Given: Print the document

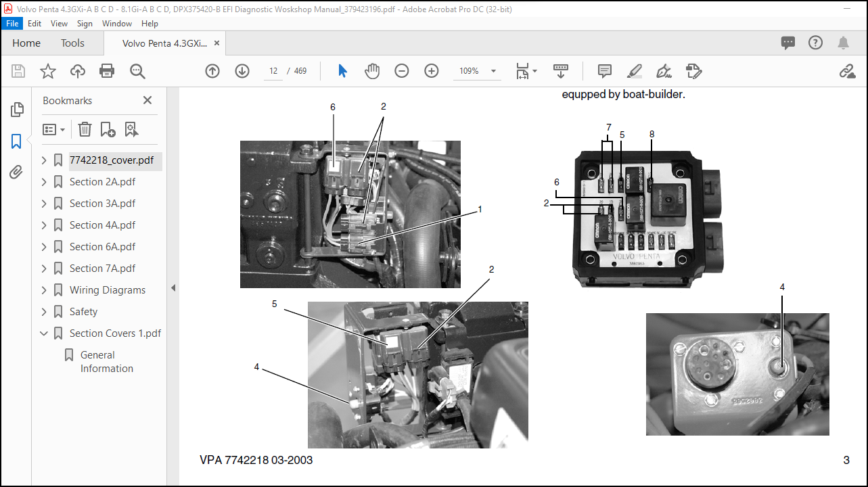Looking at the screenshot, I should [107, 71].
